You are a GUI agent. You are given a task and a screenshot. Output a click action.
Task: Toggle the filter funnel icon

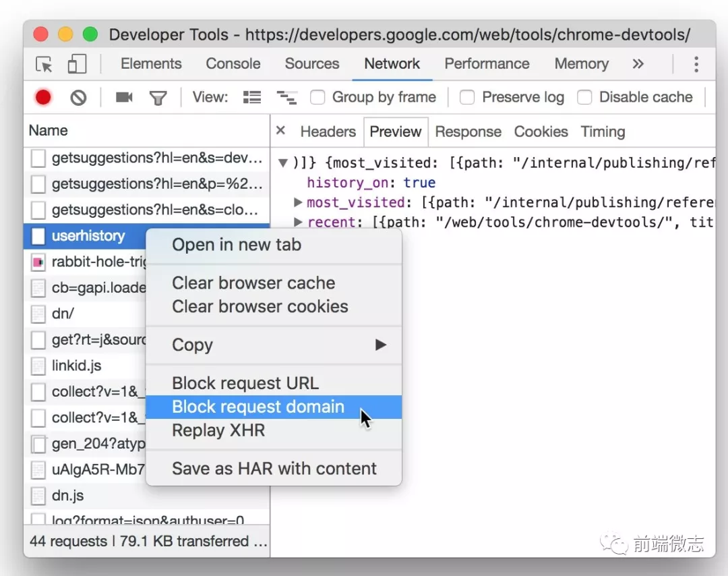[x=158, y=98]
